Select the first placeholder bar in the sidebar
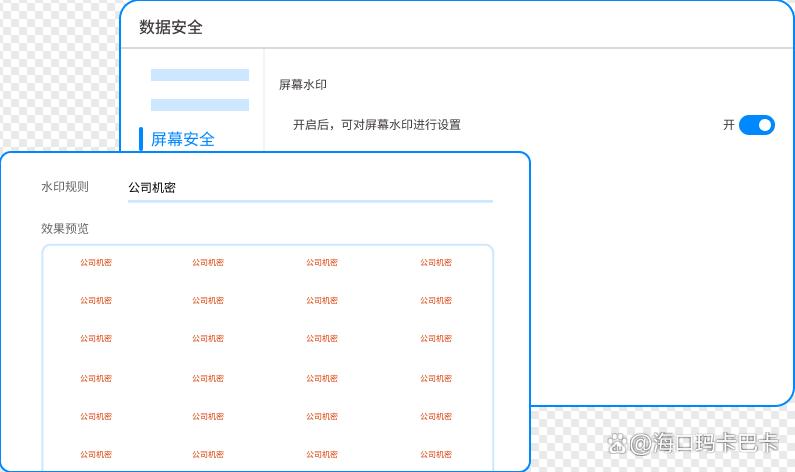The image size is (795, 472). [x=199, y=75]
